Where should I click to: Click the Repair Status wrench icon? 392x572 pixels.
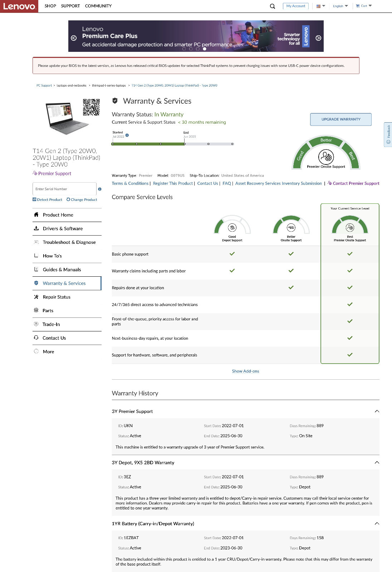36,297
